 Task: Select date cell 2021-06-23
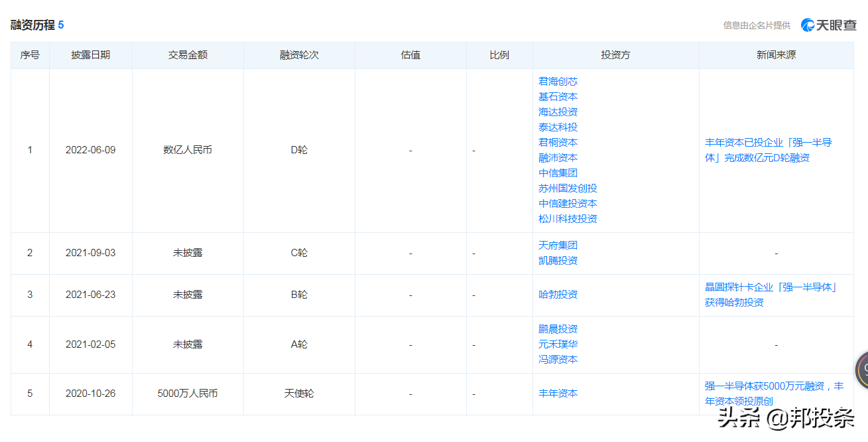click(90, 295)
